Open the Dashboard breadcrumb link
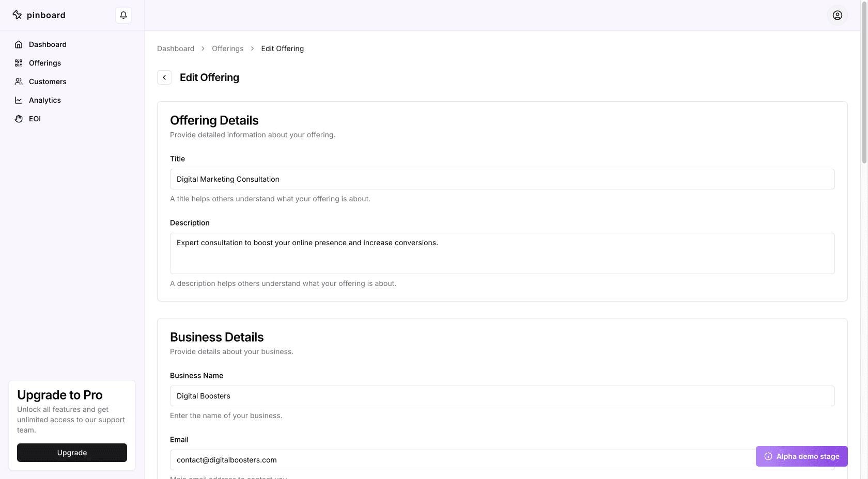Image resolution: width=868 pixels, height=479 pixels. pos(175,48)
